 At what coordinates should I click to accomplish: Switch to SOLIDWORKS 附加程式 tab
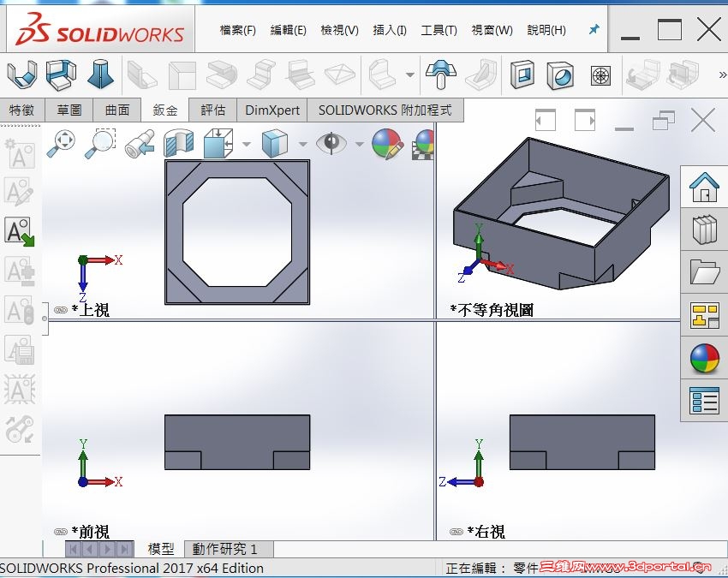point(385,110)
